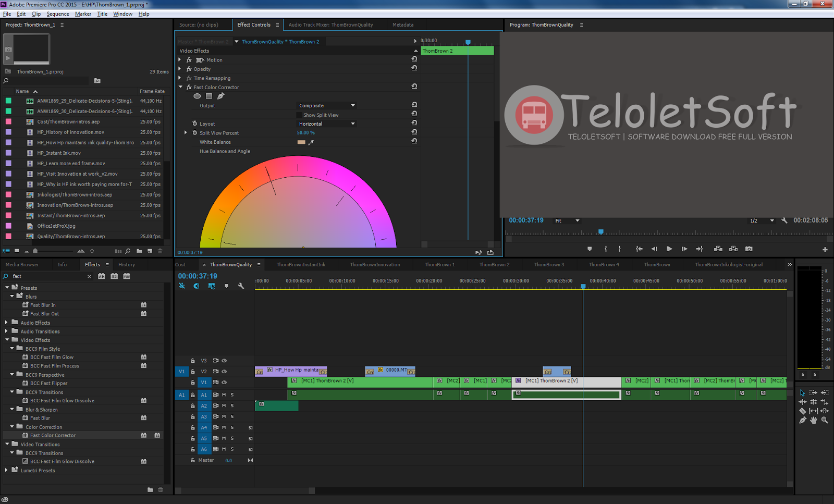834x504 pixels.
Task: Play the sequence in Program monitor
Action: (669, 249)
